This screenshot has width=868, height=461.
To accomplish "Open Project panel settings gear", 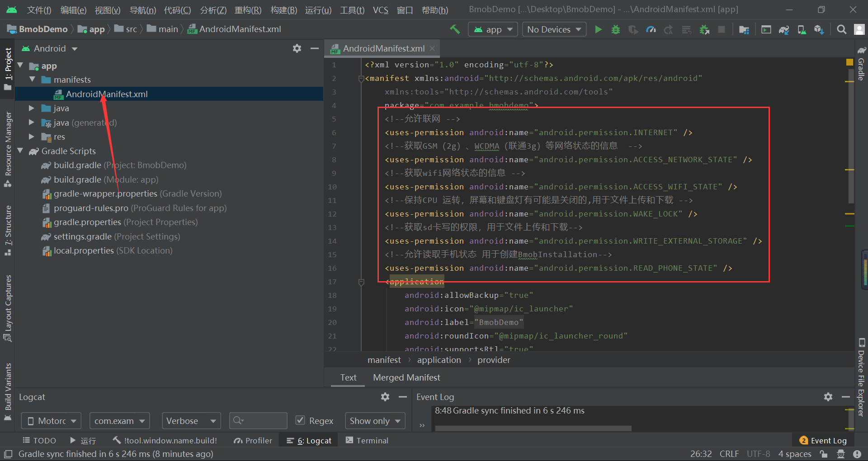I will click(x=297, y=48).
